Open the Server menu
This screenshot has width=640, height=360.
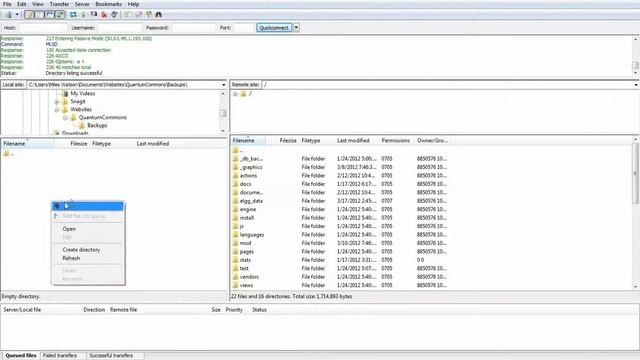(82, 4)
